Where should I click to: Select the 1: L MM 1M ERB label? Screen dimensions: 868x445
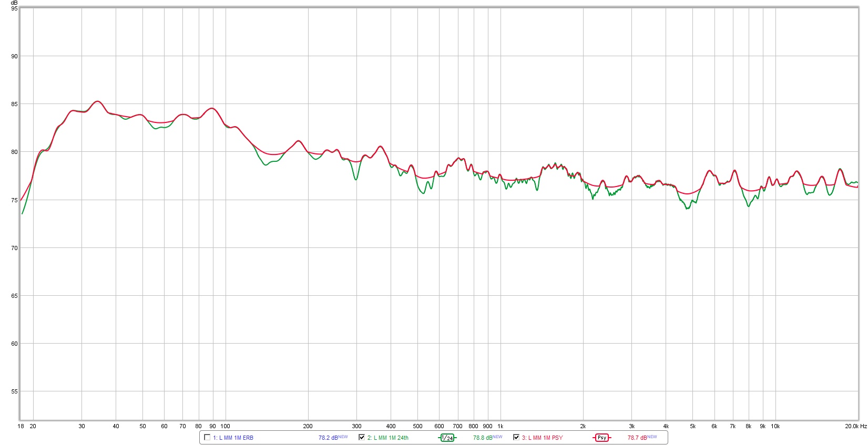(233, 438)
